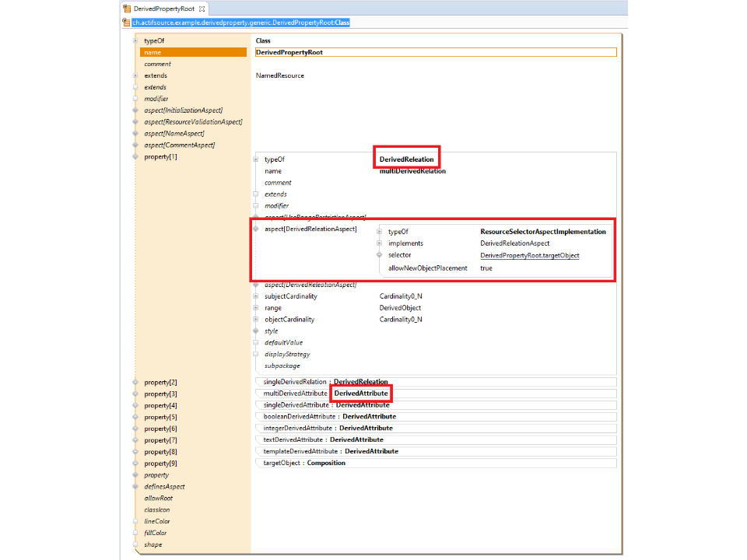Expand the implements row in the aspect

coord(379,243)
